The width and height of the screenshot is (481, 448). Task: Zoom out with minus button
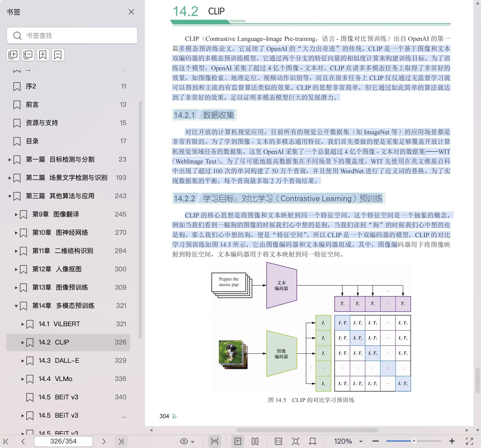click(376, 441)
